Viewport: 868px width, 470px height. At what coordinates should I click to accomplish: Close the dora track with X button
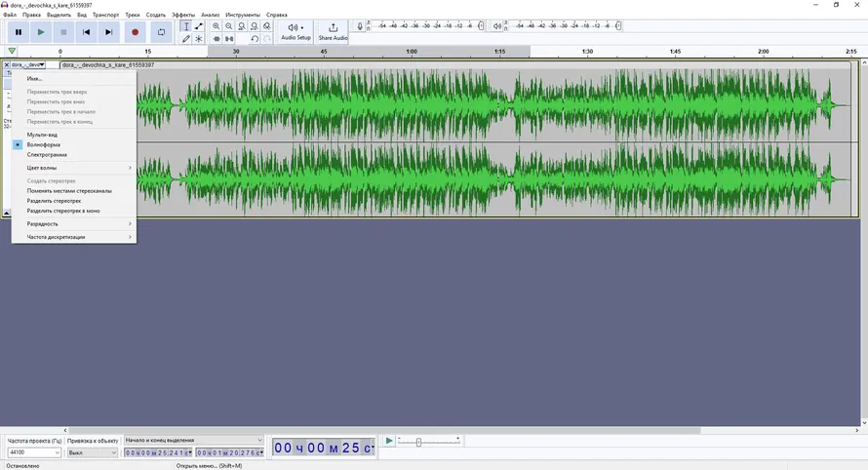coord(7,64)
